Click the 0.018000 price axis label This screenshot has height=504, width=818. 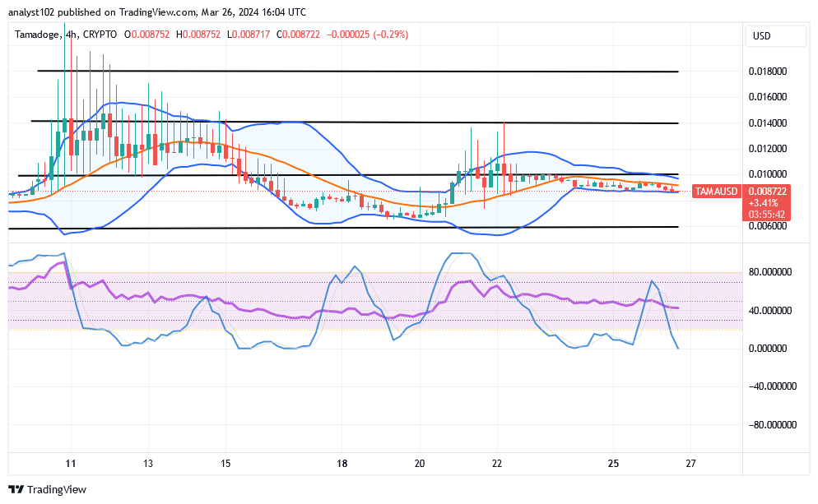(768, 72)
